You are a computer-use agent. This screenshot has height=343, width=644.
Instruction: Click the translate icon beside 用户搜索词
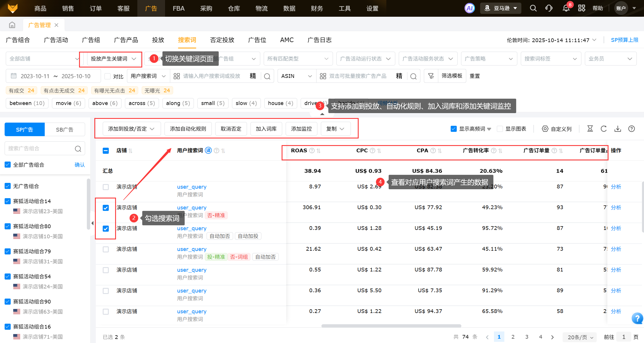tap(208, 150)
